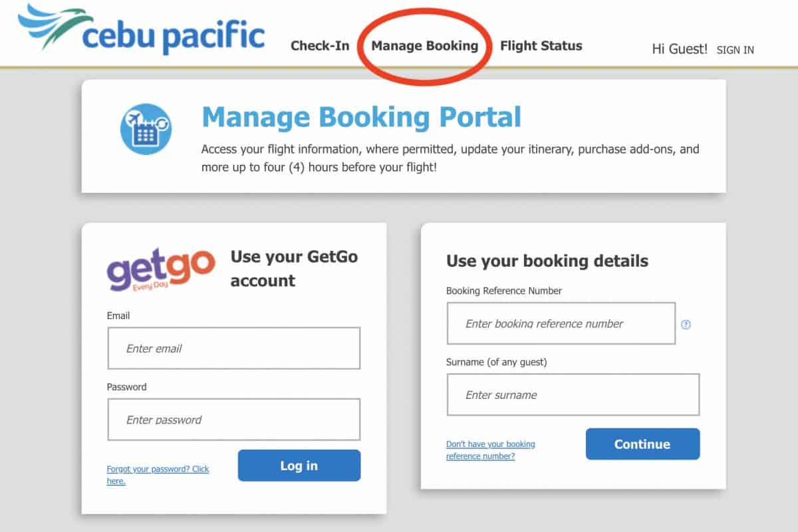Screen dimensions: 798x532
Task: Go to the Flight Status page
Action: pos(541,46)
